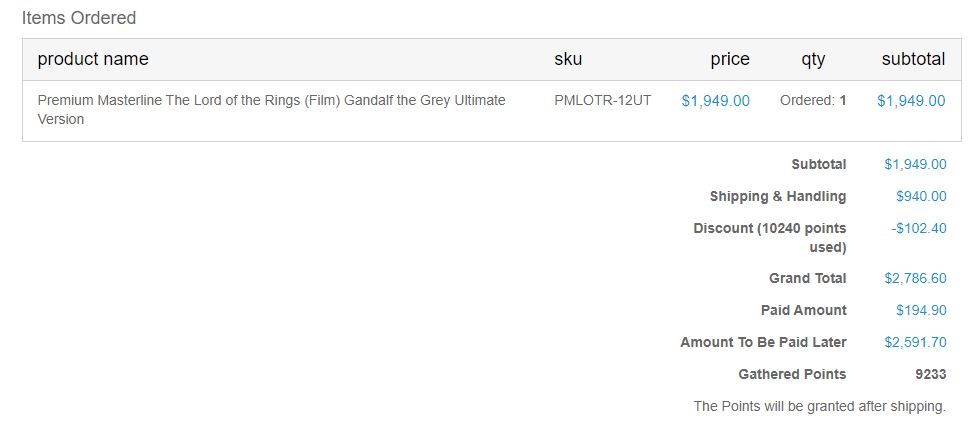Click the 'product name' column header

[x=93, y=59]
